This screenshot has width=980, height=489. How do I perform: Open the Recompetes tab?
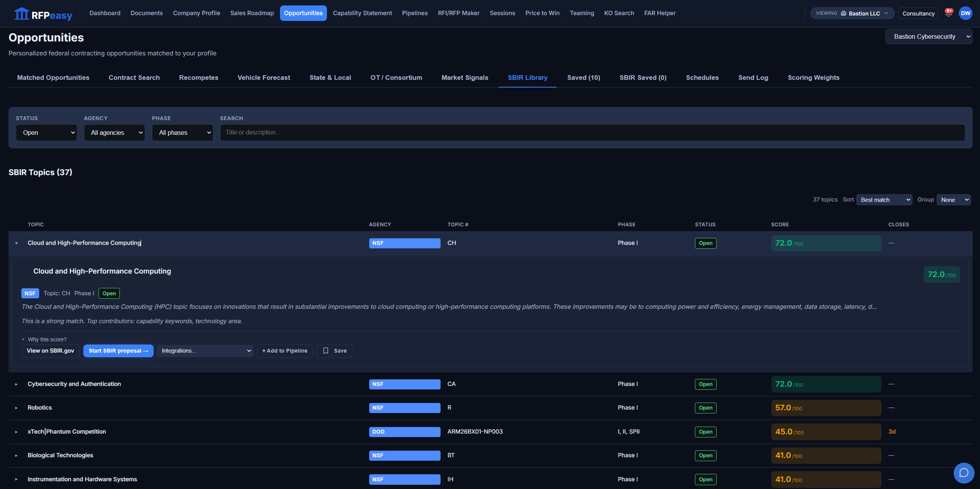199,77
